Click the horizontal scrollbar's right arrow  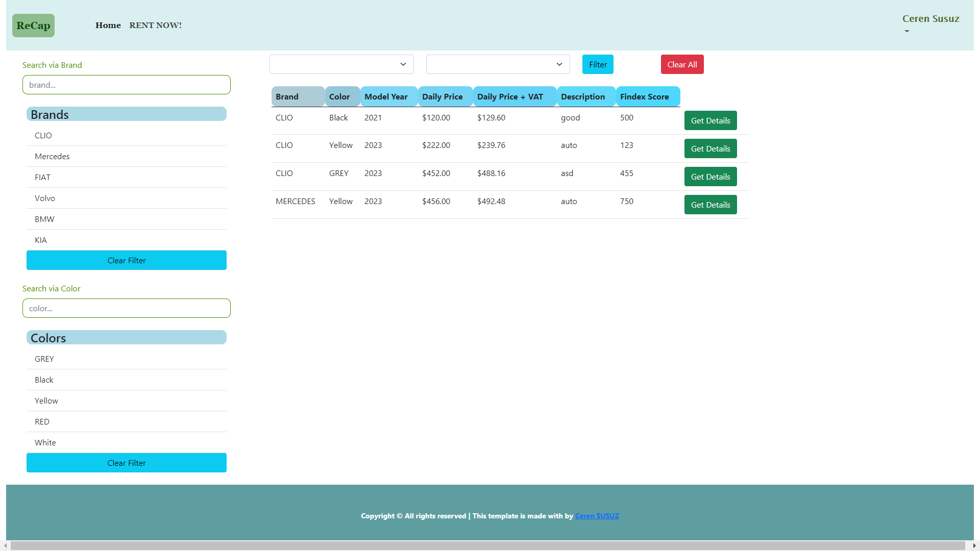[x=974, y=546]
